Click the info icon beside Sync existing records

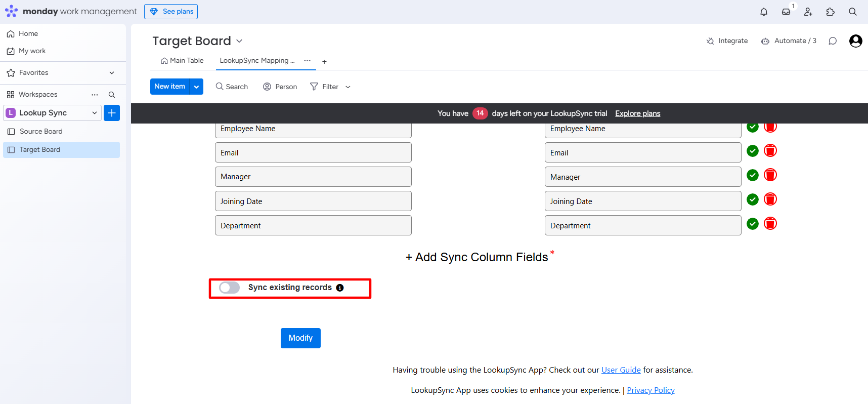pos(340,288)
